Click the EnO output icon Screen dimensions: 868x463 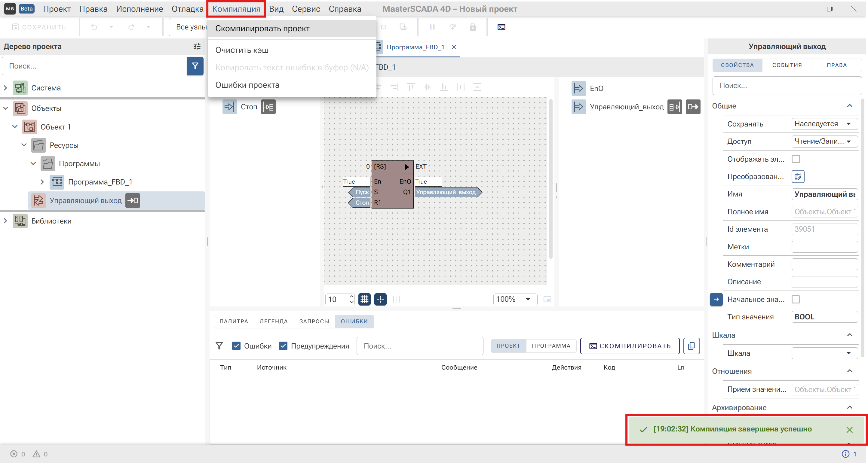578,88
